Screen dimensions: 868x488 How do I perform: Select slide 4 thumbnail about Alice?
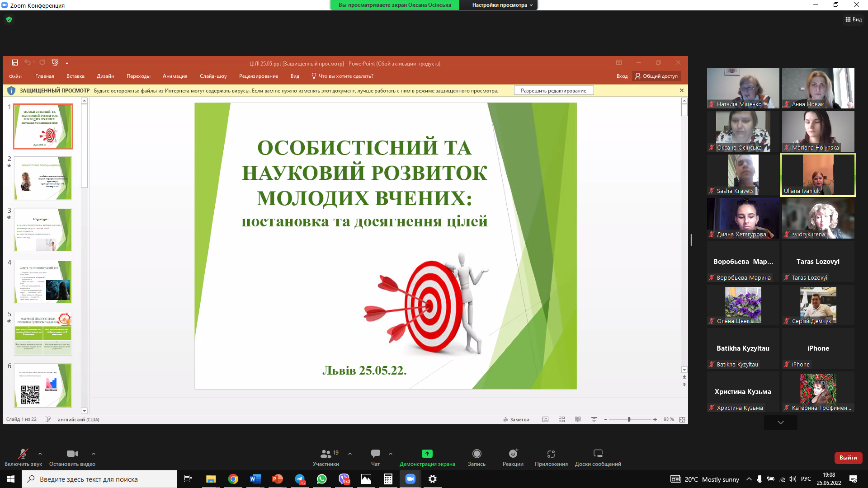click(x=43, y=282)
